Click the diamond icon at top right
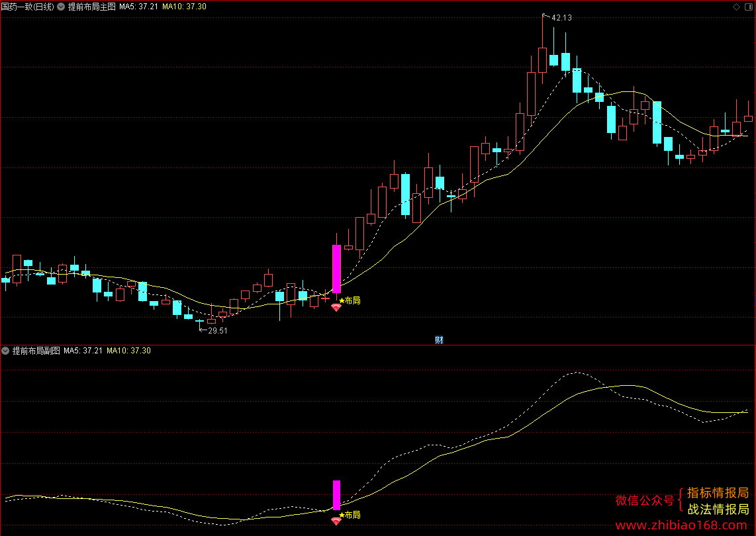Image resolution: width=756 pixels, height=536 pixels. pos(736,7)
